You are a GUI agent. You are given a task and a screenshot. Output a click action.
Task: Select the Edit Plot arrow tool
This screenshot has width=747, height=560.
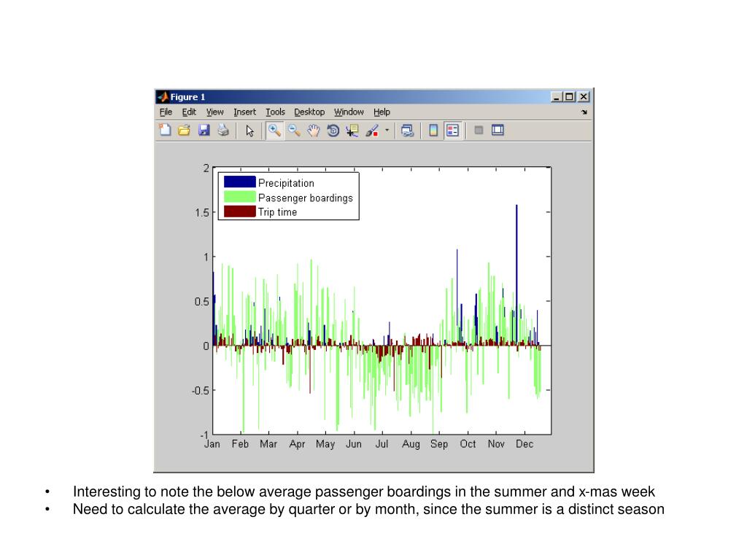[249, 131]
